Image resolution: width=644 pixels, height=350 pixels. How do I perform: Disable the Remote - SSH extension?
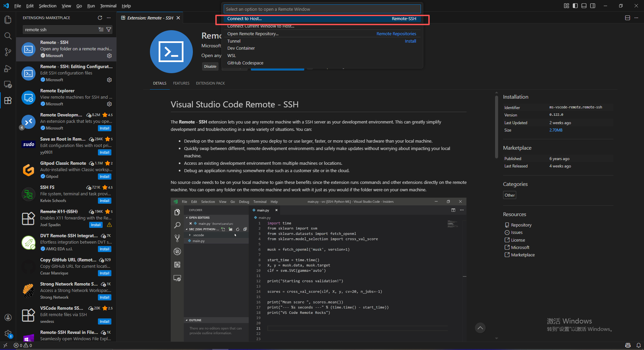[210, 66]
